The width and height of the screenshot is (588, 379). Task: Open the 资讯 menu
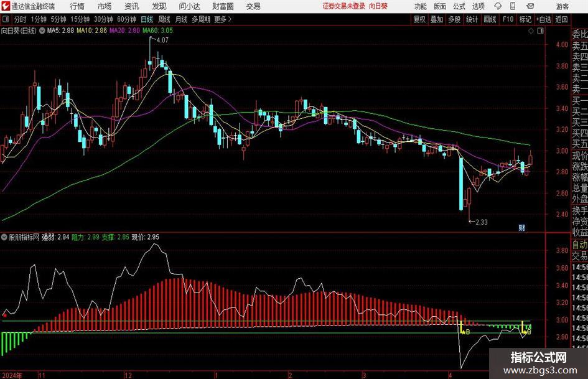tap(132, 6)
